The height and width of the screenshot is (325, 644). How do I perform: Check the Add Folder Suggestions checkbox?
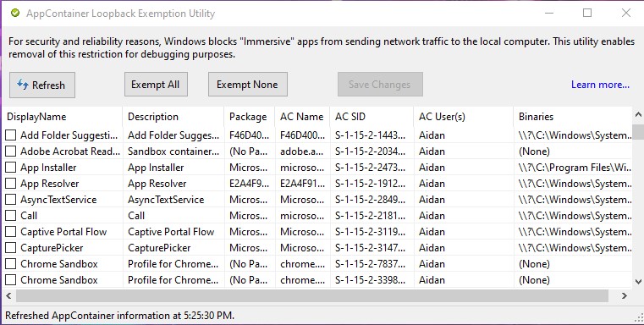[11, 135]
